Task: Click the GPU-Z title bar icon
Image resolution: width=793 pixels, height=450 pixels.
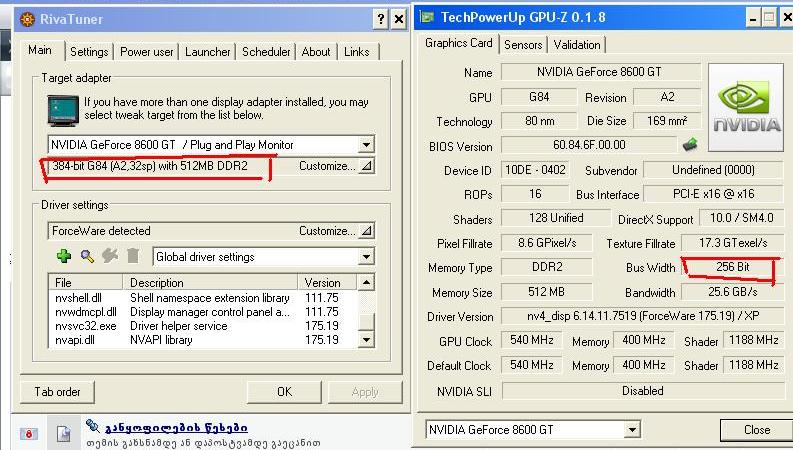Action: tap(427, 17)
